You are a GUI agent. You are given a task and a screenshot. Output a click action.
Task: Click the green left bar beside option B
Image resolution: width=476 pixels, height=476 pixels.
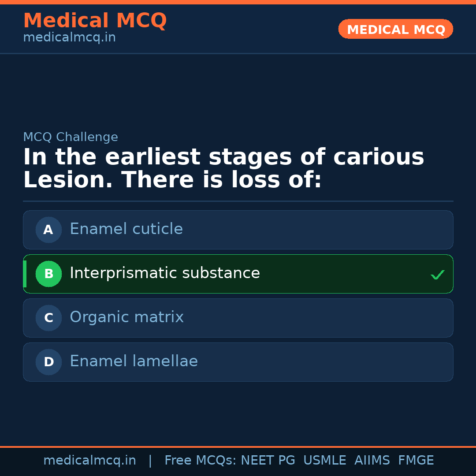pyautogui.click(x=24, y=274)
